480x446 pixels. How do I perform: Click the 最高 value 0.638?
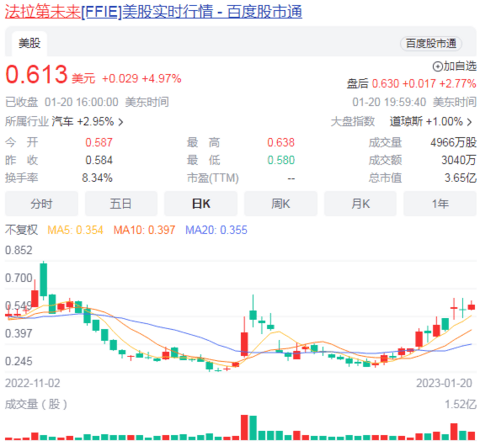[281, 143]
